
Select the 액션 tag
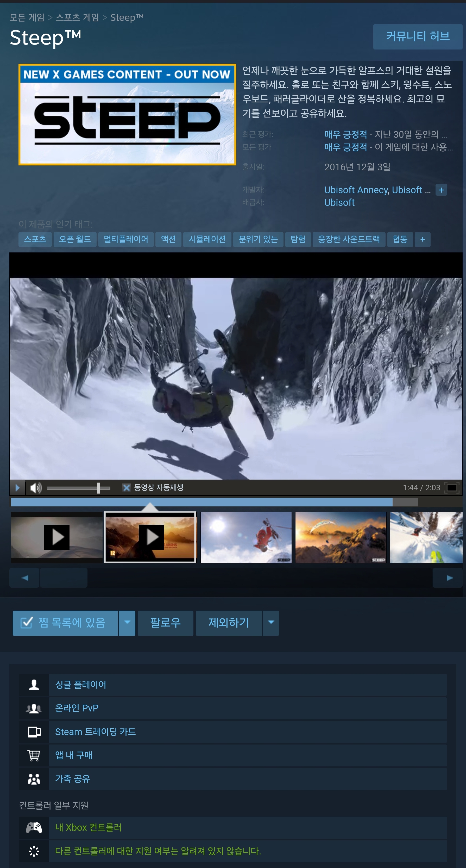pyautogui.click(x=168, y=239)
